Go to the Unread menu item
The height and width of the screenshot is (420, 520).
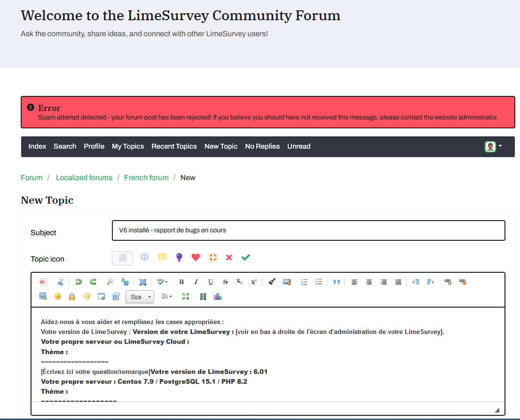(299, 146)
